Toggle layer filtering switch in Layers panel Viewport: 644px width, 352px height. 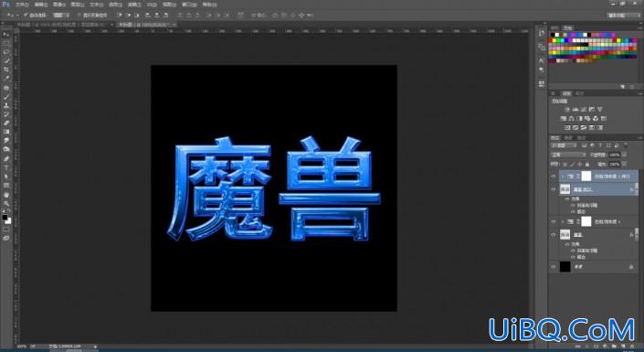pyautogui.click(x=626, y=145)
